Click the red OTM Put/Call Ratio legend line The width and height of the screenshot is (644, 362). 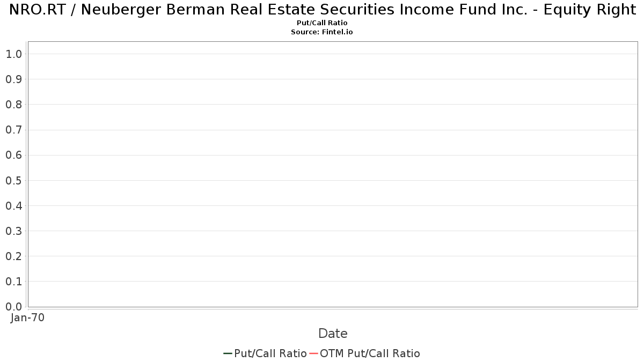coord(314,353)
